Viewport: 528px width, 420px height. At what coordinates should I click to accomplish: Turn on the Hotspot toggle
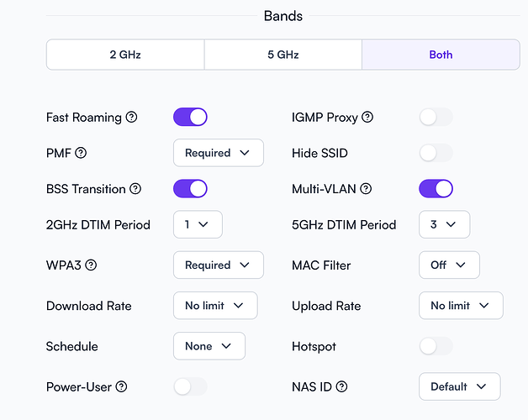tap(436, 346)
